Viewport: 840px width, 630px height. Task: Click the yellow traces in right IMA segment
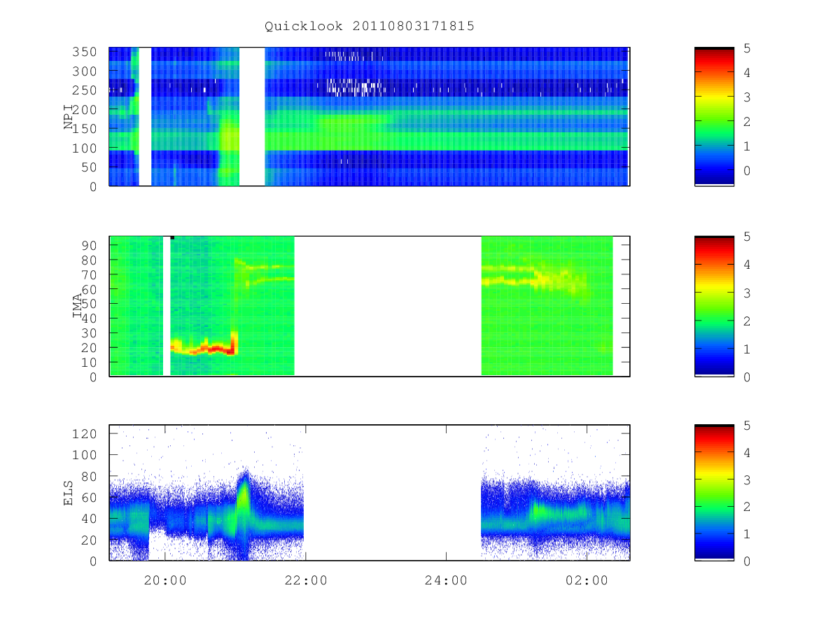point(533,276)
